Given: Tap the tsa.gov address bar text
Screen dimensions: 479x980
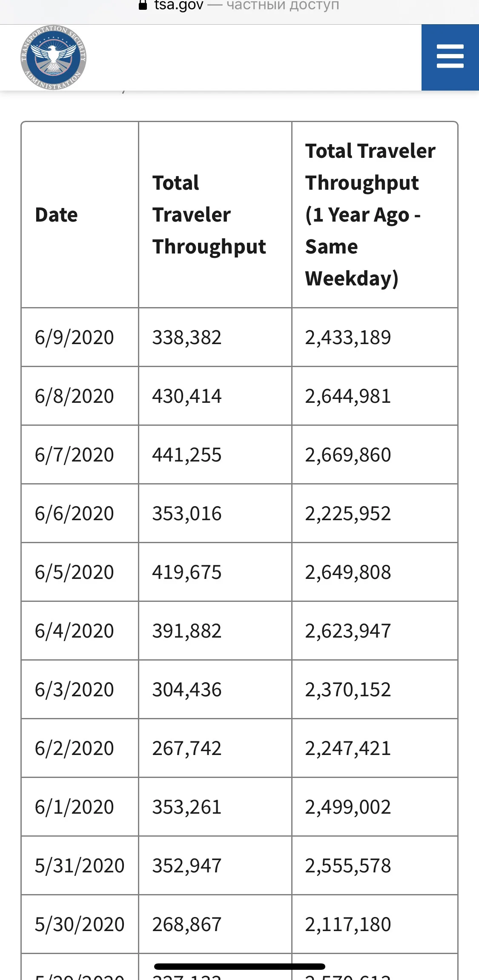Looking at the screenshot, I should (179, 5).
